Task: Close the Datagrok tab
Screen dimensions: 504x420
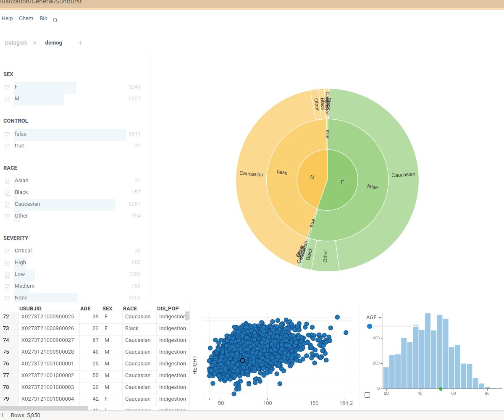Action: [35, 43]
